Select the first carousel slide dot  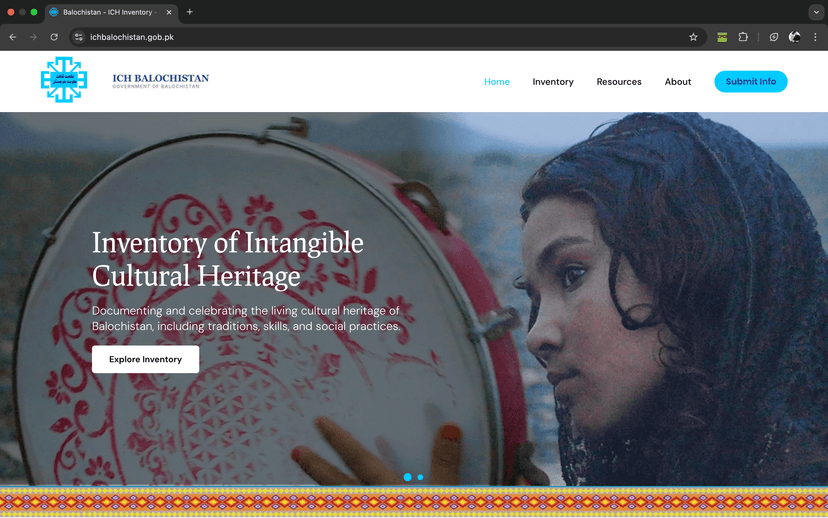click(x=407, y=477)
